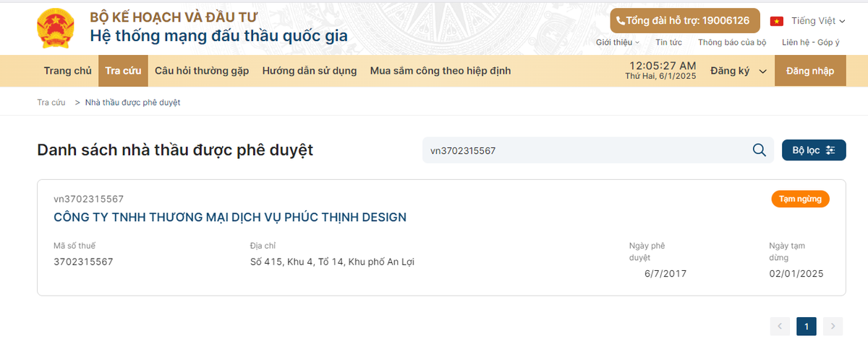Open CÔNG TY TNHH PHÚC THỊNH DESIGN link

[230, 217]
